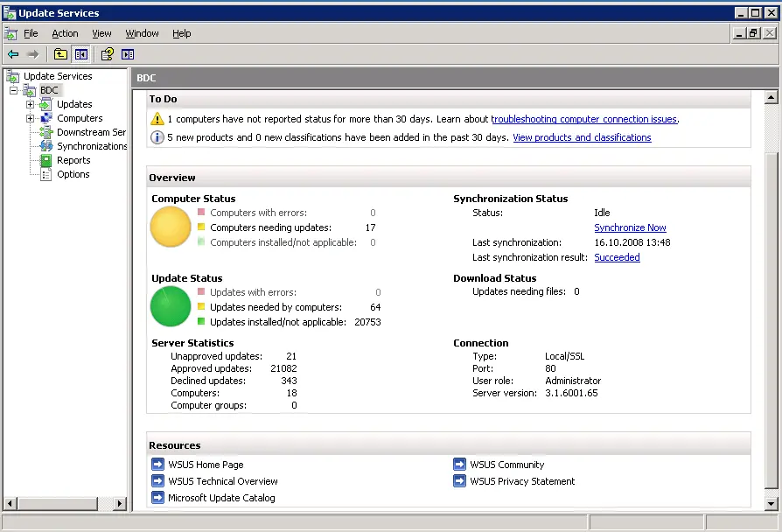
Task: Go back with the left arrow toolbar icon
Action: [x=13, y=54]
